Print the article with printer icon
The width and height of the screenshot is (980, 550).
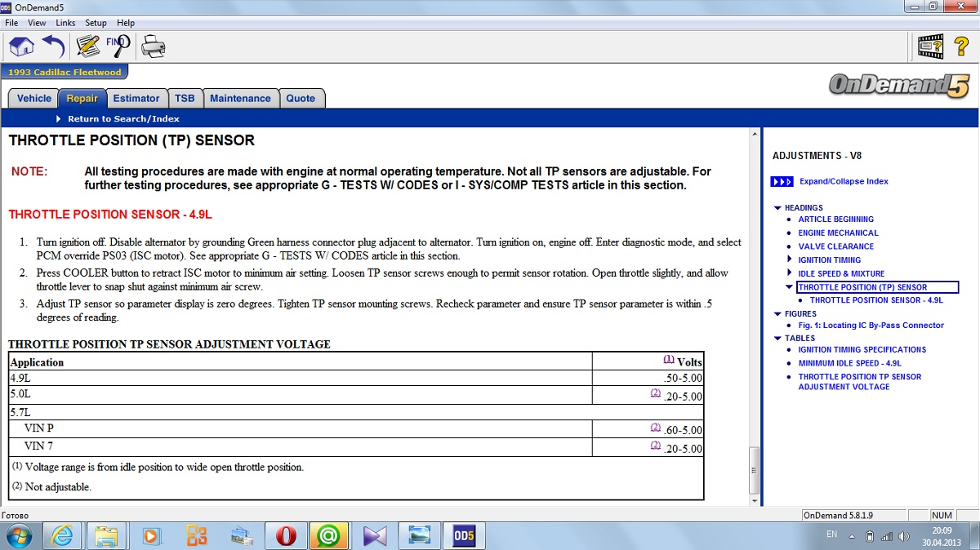(x=154, y=47)
